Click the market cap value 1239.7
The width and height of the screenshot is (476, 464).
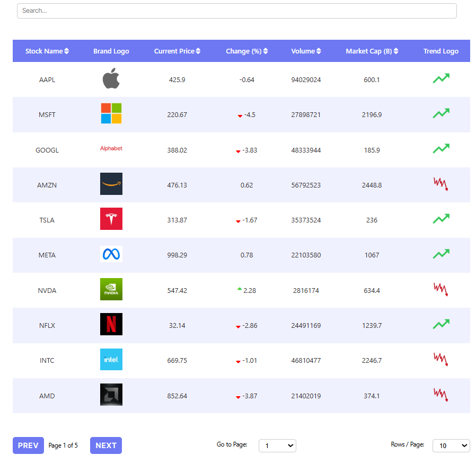(x=372, y=325)
